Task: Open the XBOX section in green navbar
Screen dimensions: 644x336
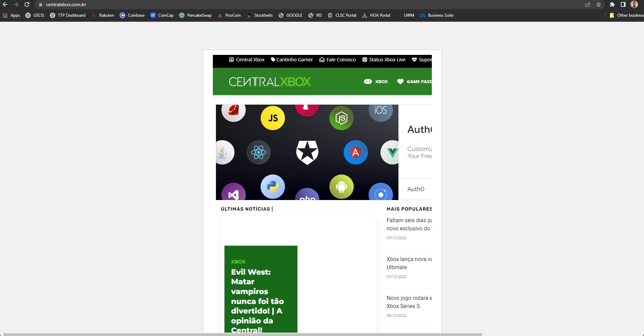Action: [376, 82]
